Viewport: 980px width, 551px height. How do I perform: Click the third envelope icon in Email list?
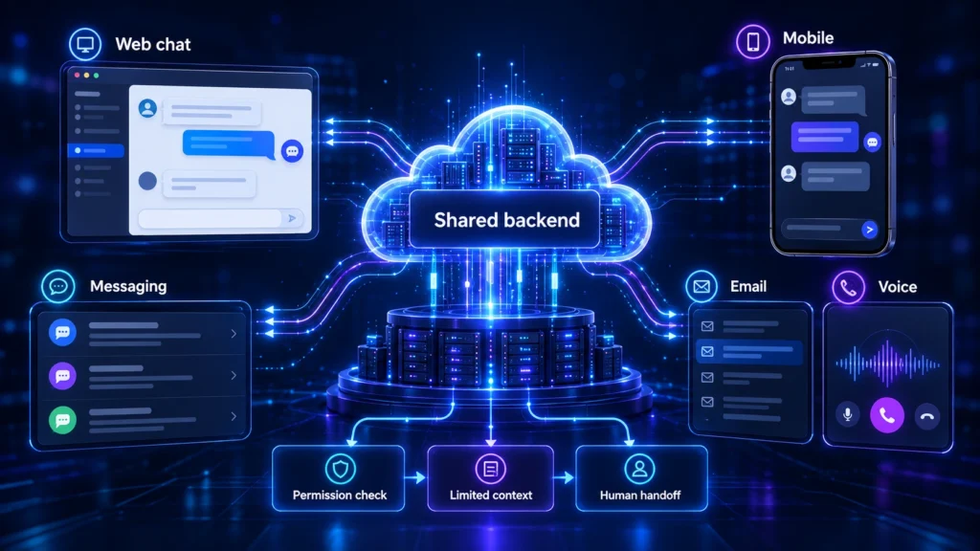[x=707, y=377]
